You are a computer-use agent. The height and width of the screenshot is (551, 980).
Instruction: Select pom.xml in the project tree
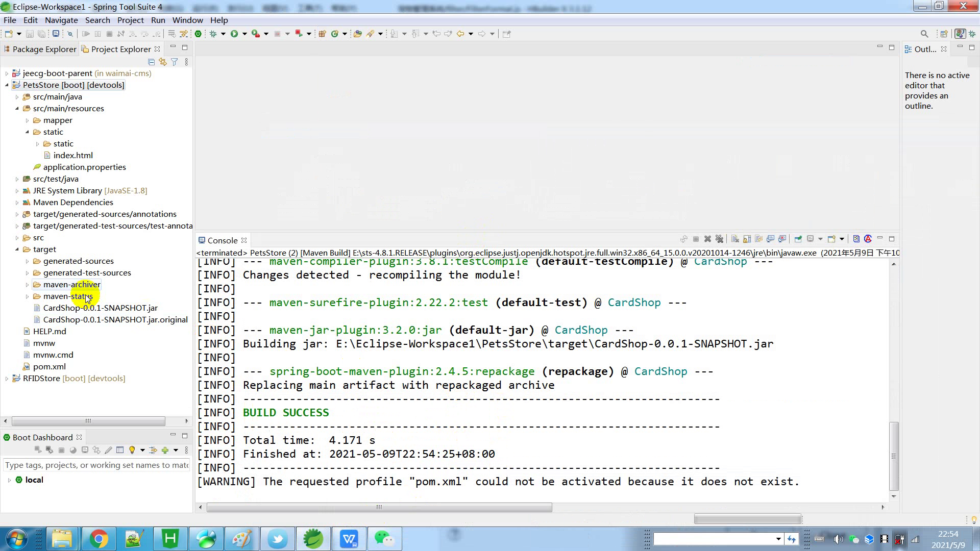[49, 366]
